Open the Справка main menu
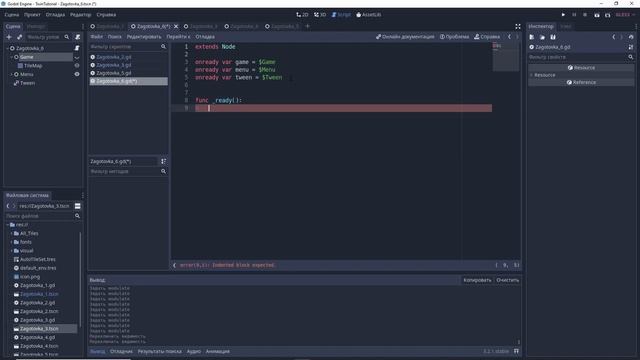This screenshot has width=640, height=360. pos(106,15)
